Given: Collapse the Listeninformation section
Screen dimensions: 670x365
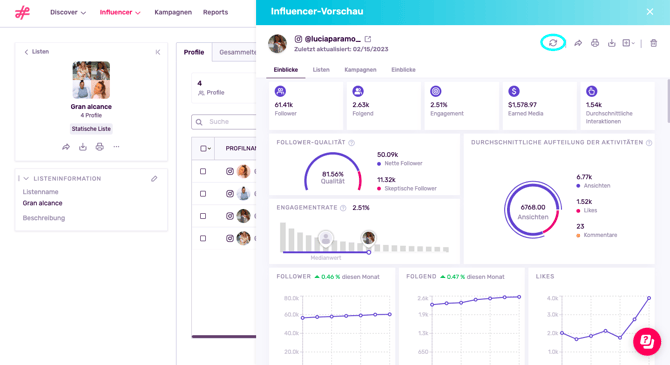Looking at the screenshot, I should pyautogui.click(x=26, y=179).
